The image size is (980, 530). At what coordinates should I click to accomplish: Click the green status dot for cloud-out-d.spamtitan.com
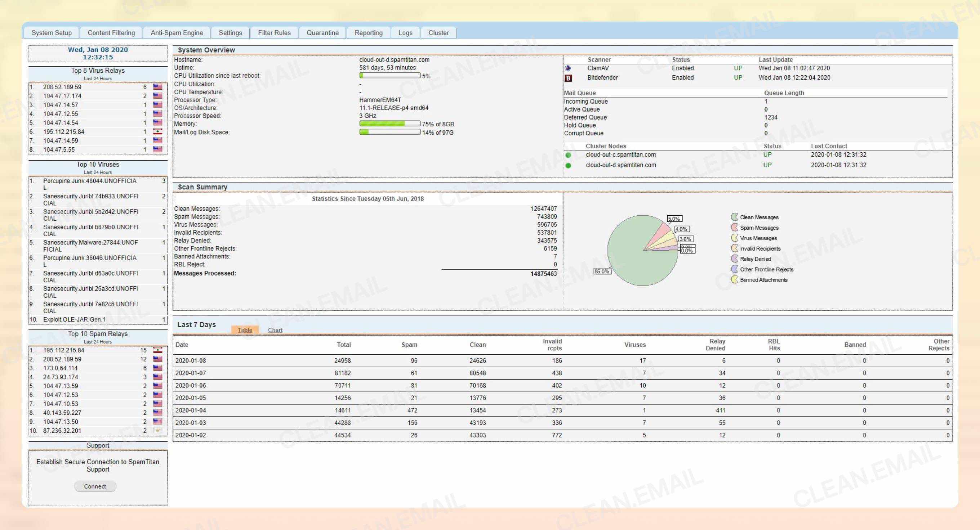click(x=569, y=165)
